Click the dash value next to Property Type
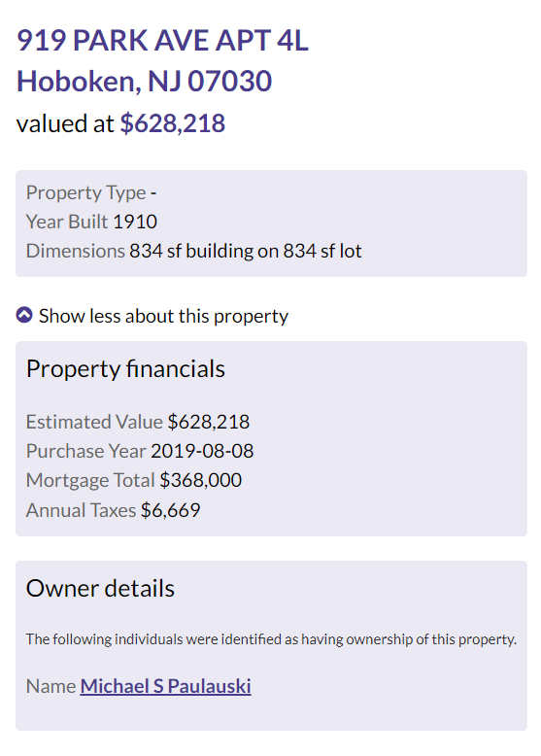 click(x=153, y=193)
